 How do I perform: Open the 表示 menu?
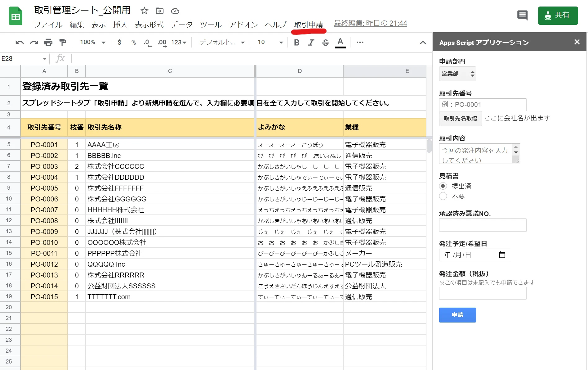tap(99, 24)
